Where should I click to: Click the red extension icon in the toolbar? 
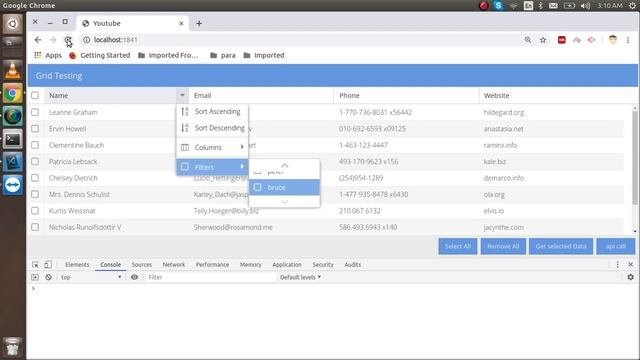click(x=562, y=40)
